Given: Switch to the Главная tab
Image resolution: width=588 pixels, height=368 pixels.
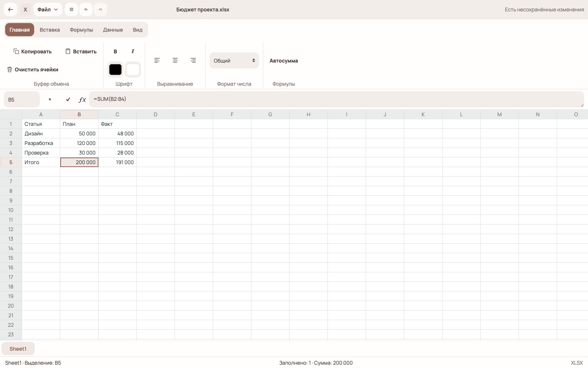Looking at the screenshot, I should (x=19, y=30).
